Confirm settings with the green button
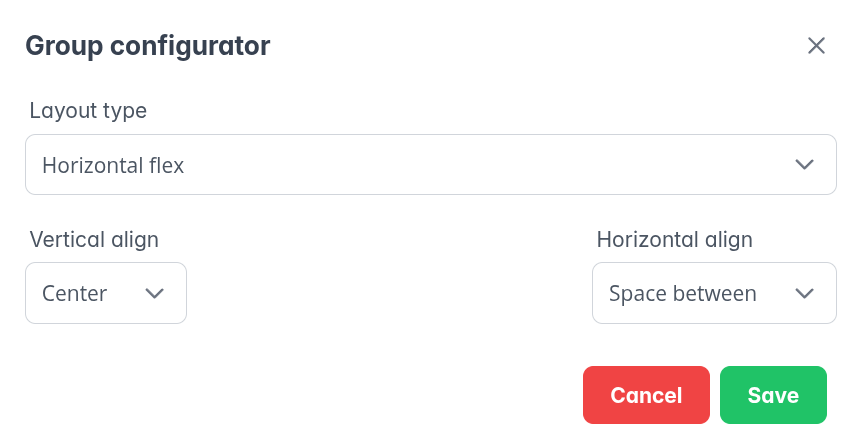The height and width of the screenshot is (447, 862). (x=773, y=395)
